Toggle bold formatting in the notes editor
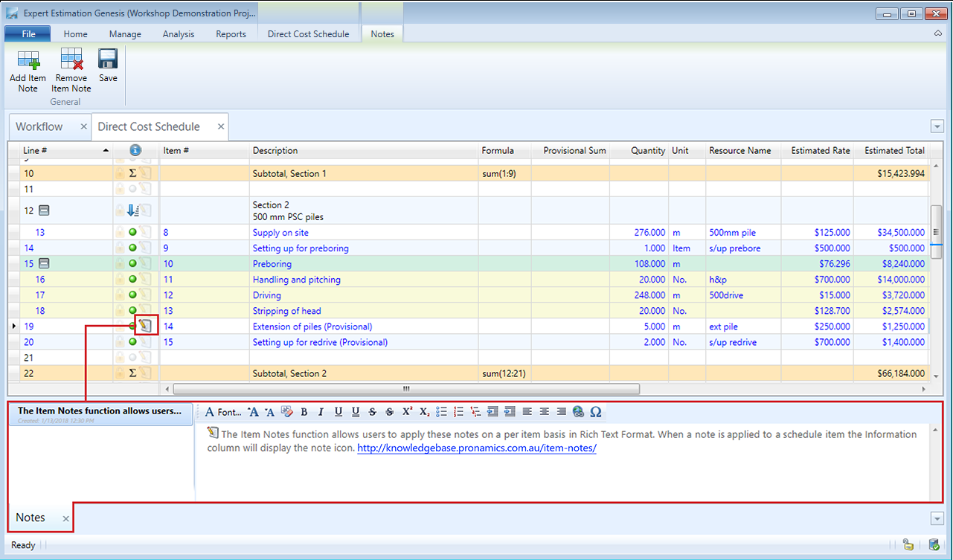This screenshot has height=560, width=953. coord(304,412)
